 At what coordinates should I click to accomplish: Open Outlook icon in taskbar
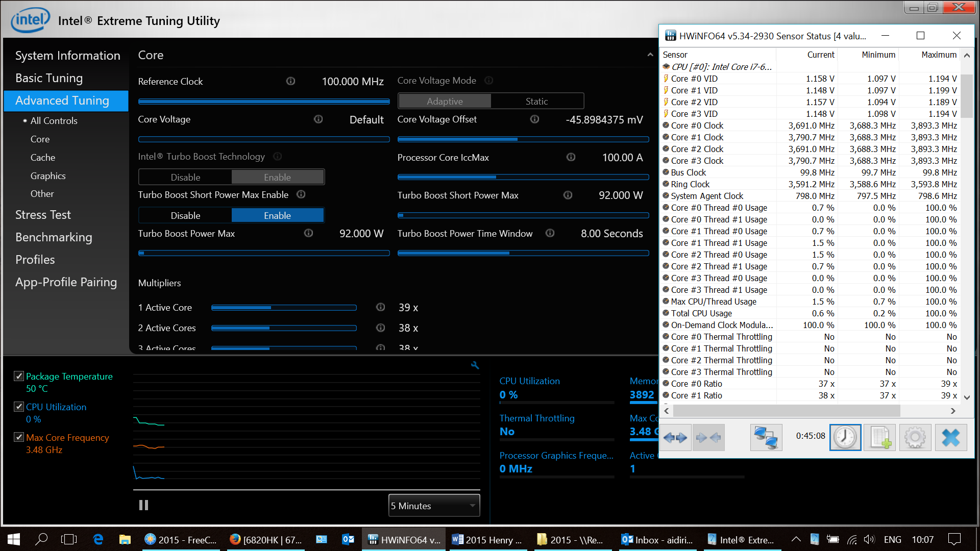point(348,539)
